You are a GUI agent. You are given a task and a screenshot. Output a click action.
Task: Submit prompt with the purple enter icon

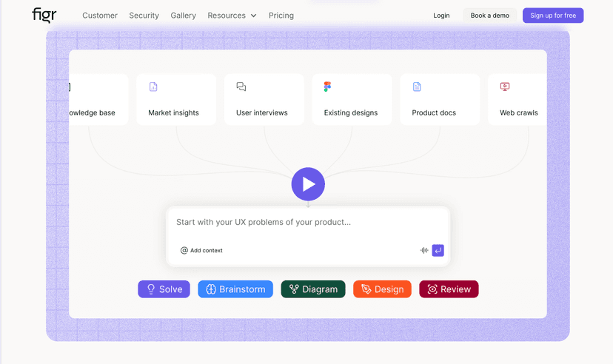click(438, 251)
